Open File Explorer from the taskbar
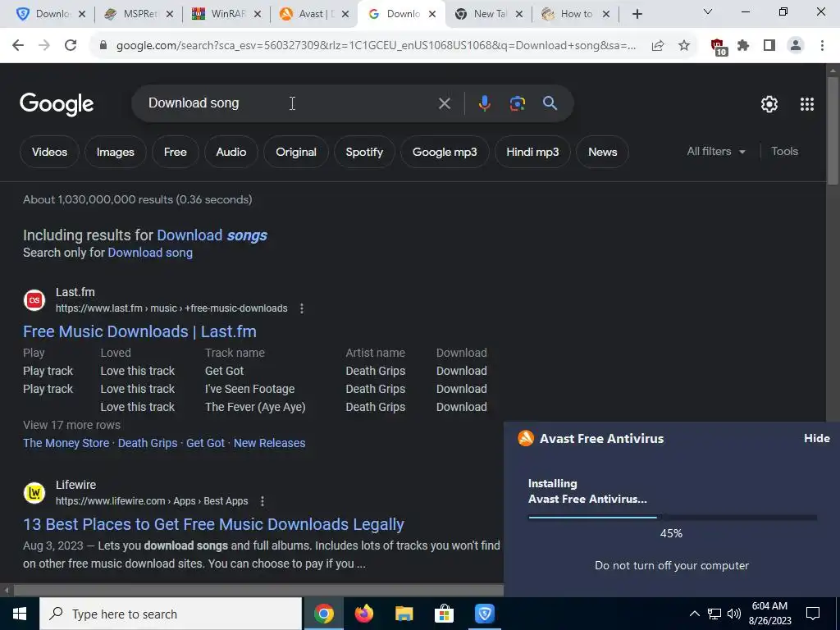 tap(404, 614)
